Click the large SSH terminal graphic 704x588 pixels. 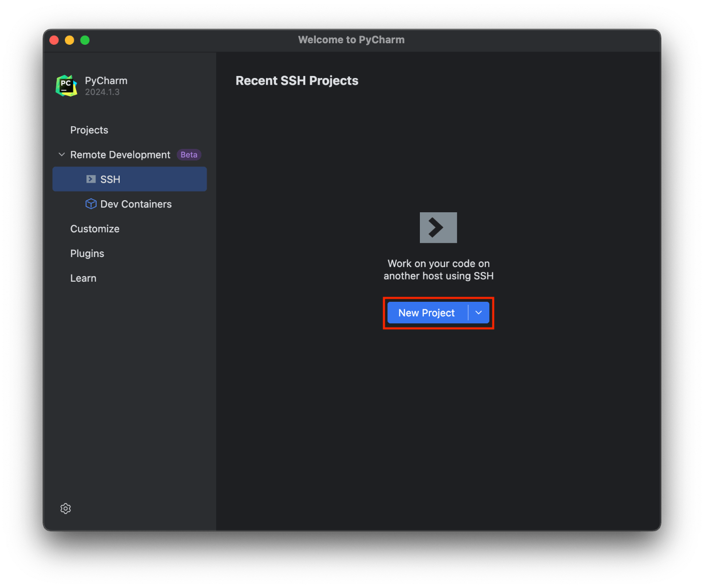(438, 227)
